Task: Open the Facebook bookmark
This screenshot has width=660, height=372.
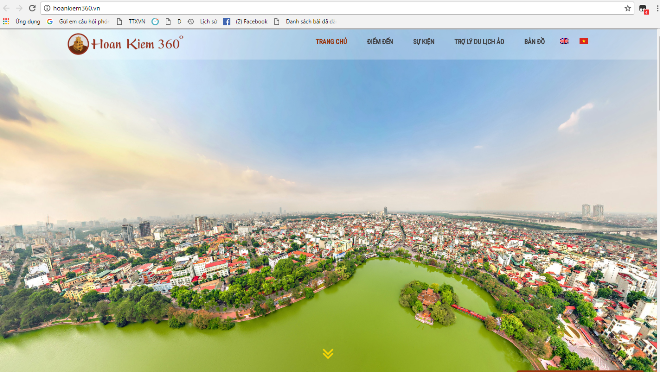Action: click(245, 21)
